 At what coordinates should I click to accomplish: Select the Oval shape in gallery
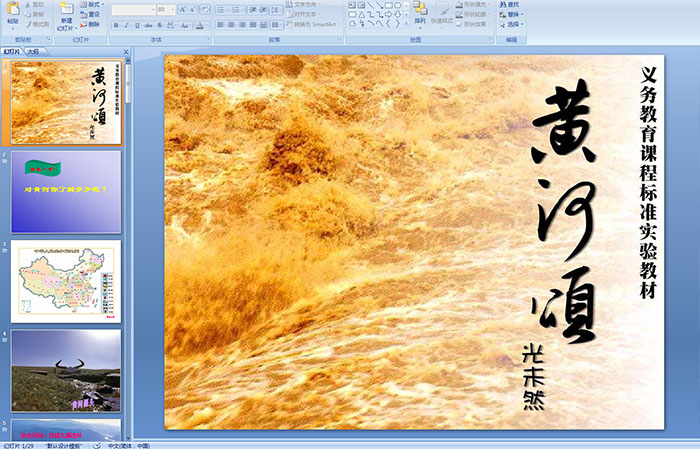tap(397, 5)
